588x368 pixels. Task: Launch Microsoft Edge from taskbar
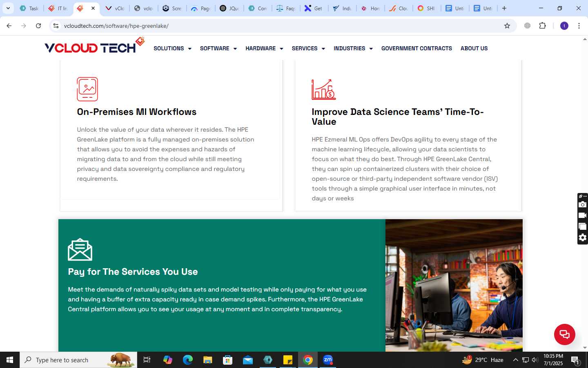187,360
